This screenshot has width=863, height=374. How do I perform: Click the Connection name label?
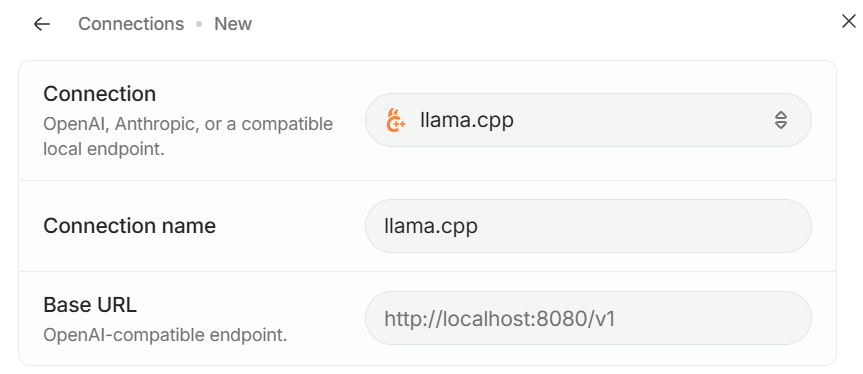click(129, 226)
